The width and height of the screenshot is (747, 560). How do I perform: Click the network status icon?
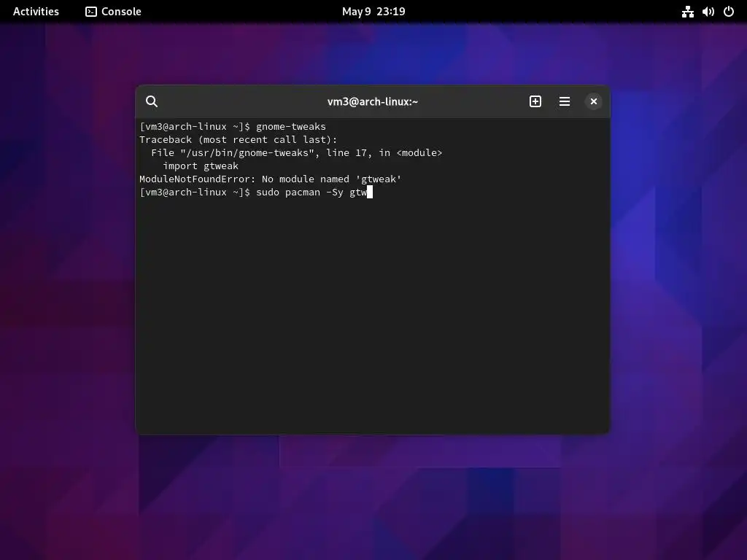(x=687, y=12)
